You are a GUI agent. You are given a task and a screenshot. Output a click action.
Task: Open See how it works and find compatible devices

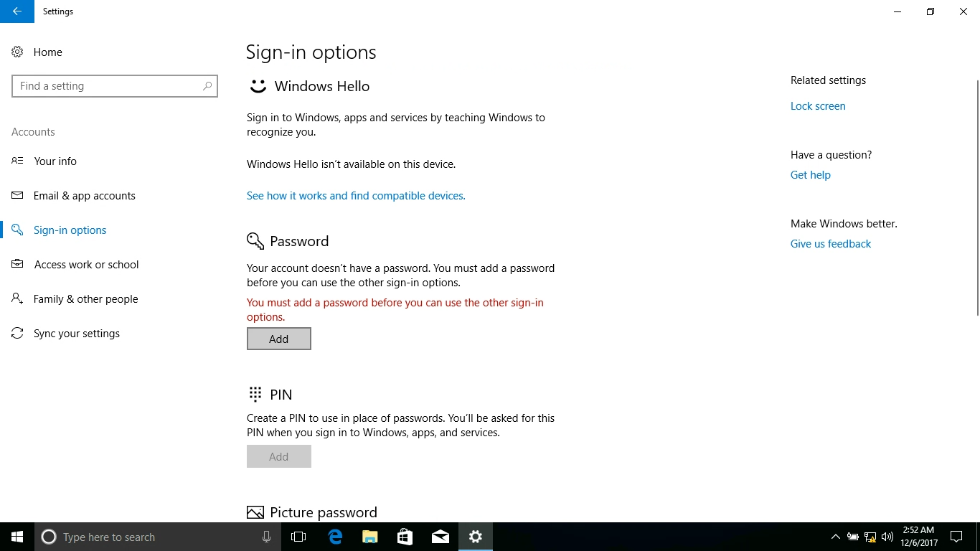(356, 195)
